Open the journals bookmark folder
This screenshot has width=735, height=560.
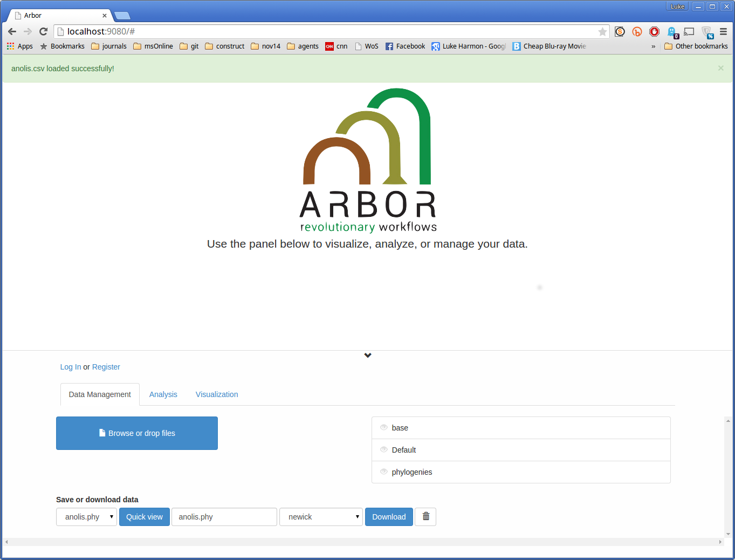click(109, 46)
